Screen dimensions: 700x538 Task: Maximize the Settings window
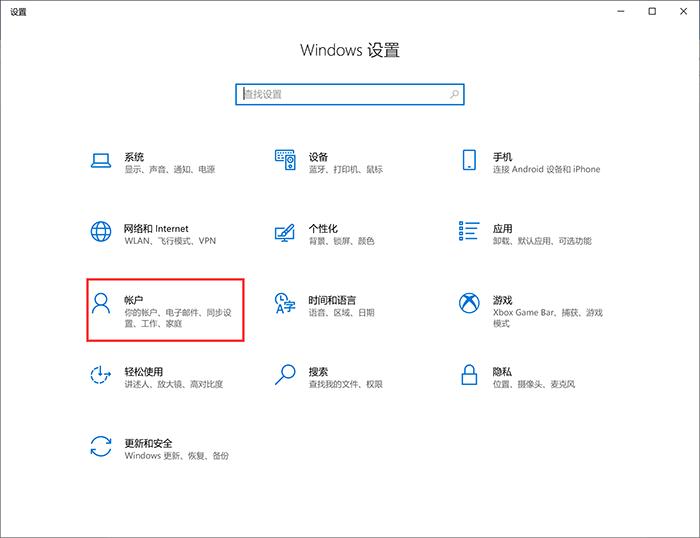pos(652,12)
